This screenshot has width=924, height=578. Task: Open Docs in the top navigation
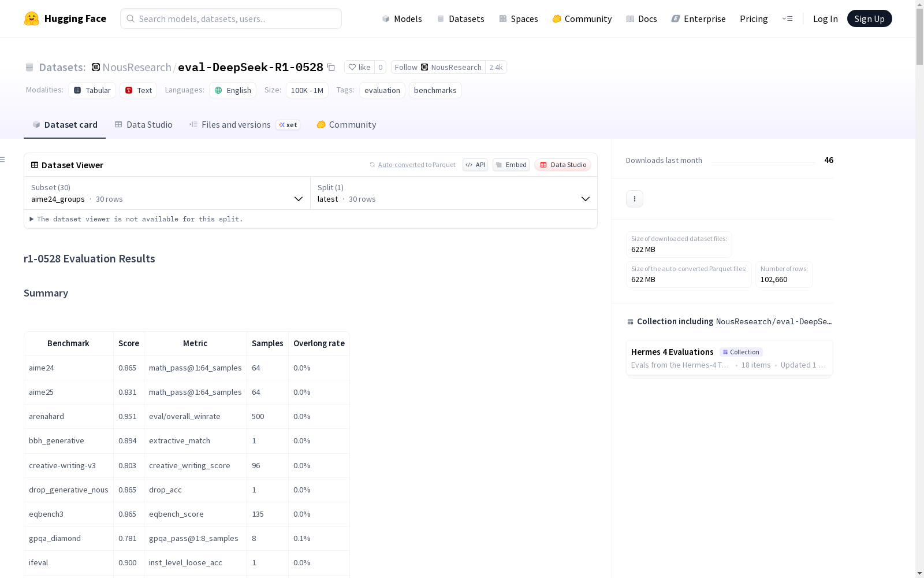(642, 18)
